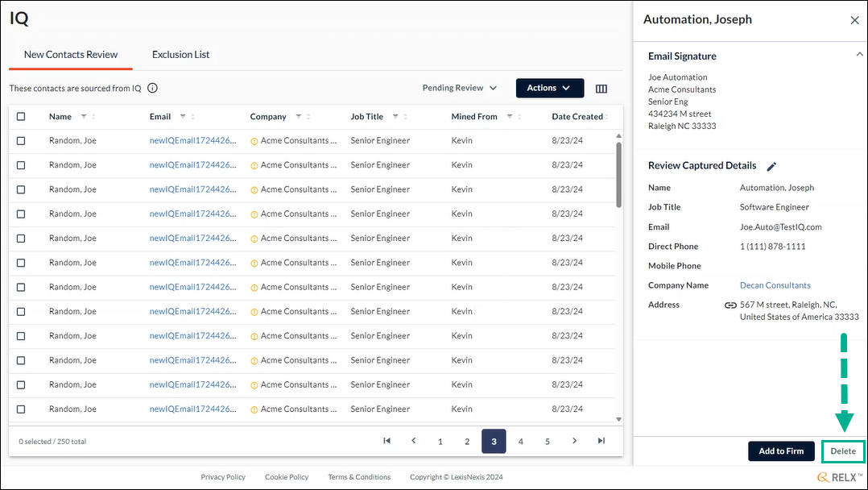Check the first Random, Joe row checkbox
Screen dimensions: 868x490
click(21, 141)
